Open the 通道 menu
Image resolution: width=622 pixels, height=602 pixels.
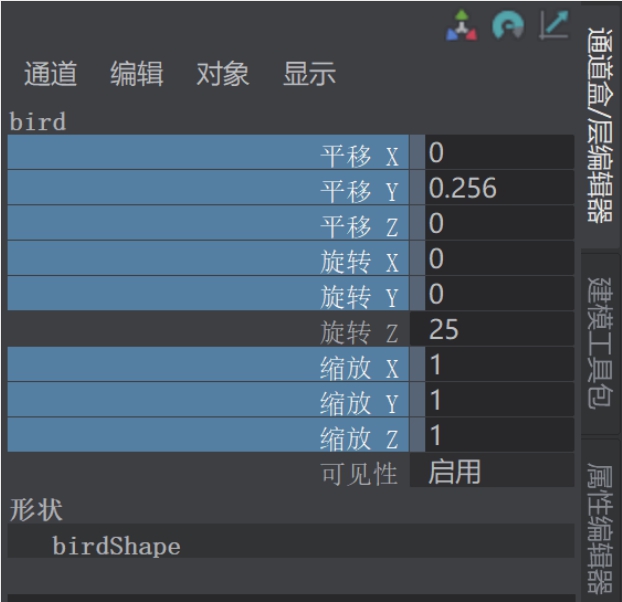click(50, 74)
